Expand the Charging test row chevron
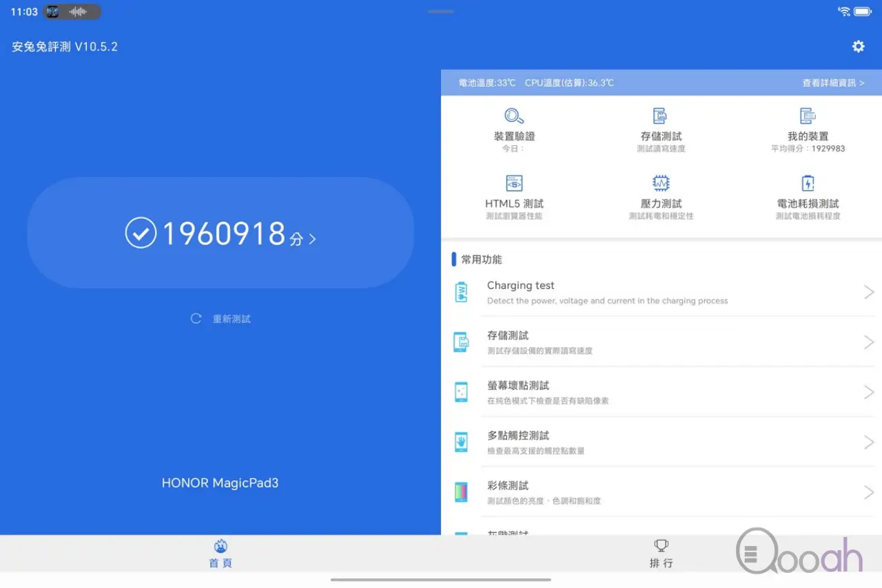882x588 pixels. 869,292
